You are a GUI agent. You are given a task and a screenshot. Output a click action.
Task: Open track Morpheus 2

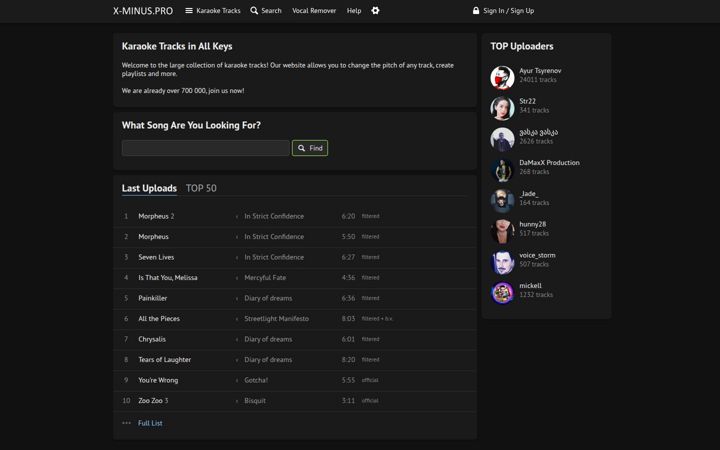[x=156, y=216]
